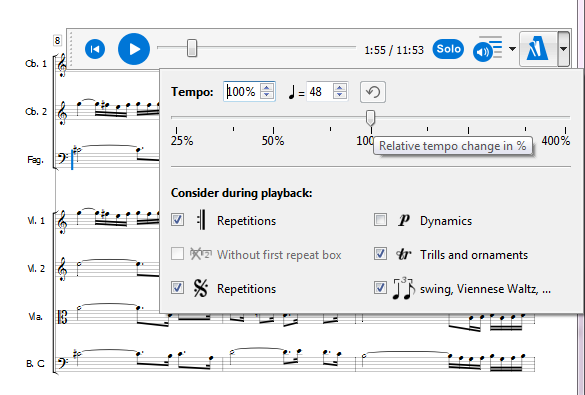The image size is (585, 395).
Task: Click the playback position slider handle
Action: coord(192,48)
